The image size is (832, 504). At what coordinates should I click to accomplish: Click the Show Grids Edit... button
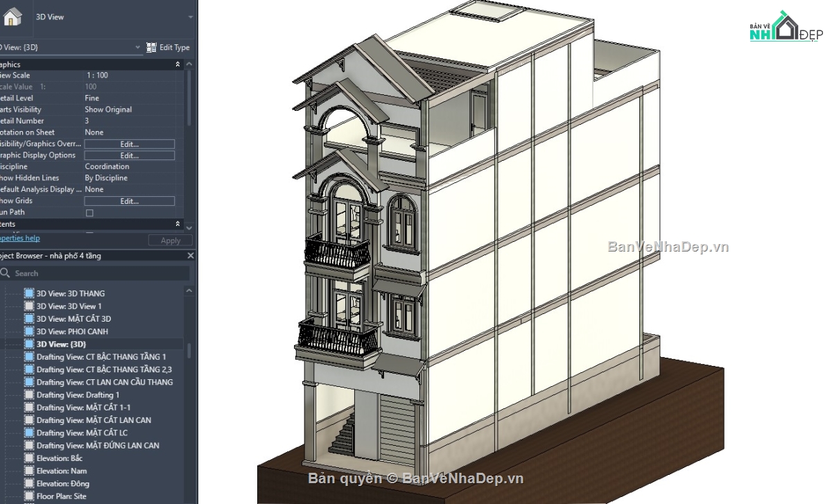[x=130, y=201]
